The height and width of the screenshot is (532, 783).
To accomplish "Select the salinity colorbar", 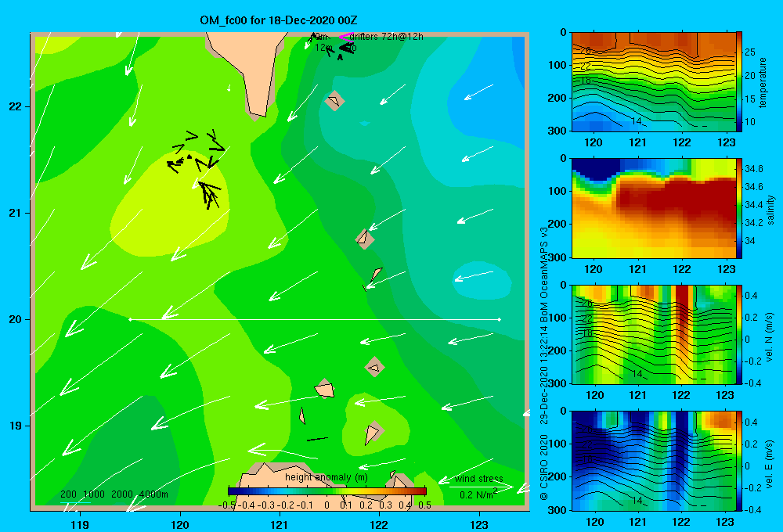I will [739, 208].
